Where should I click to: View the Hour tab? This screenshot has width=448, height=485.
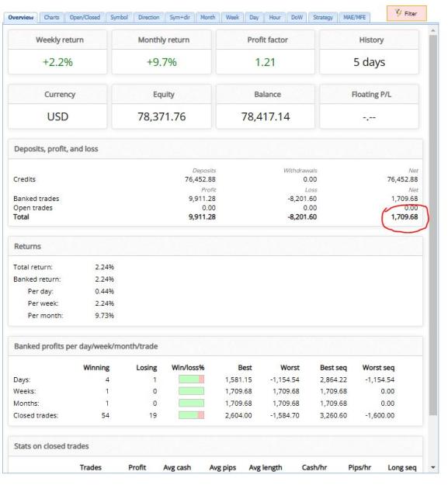(x=275, y=17)
